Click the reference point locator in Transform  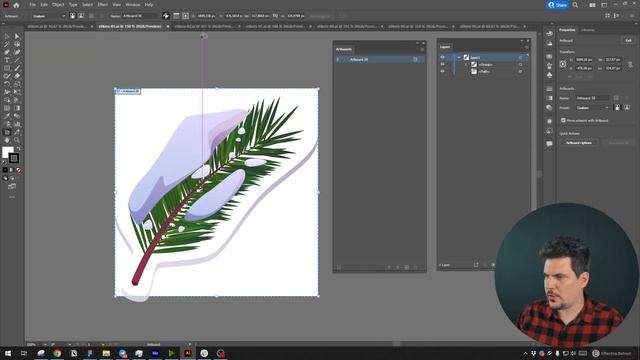563,64
